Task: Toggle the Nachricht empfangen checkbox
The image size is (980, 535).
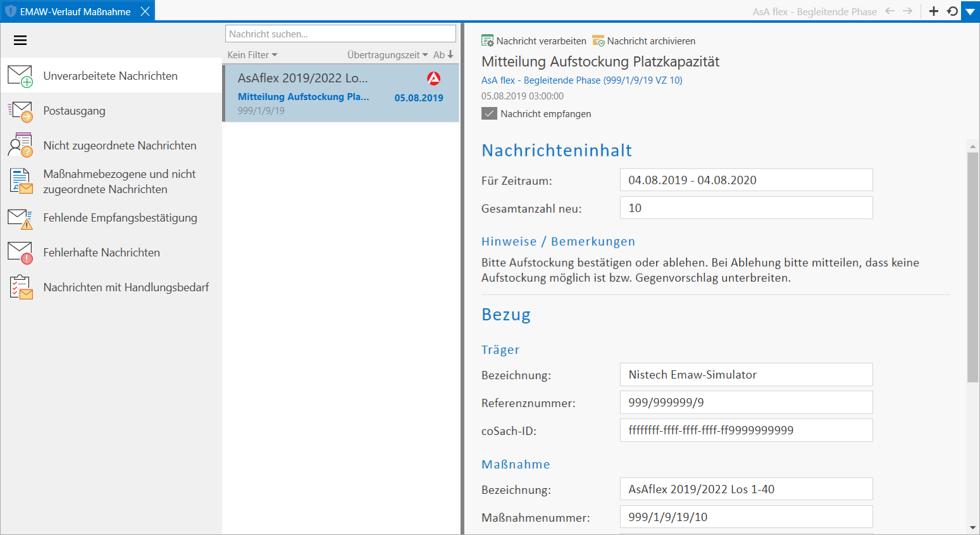Action: pyautogui.click(x=489, y=114)
